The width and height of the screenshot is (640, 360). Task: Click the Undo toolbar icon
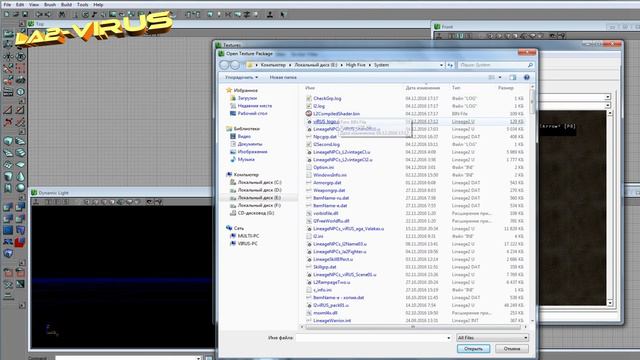click(39, 14)
